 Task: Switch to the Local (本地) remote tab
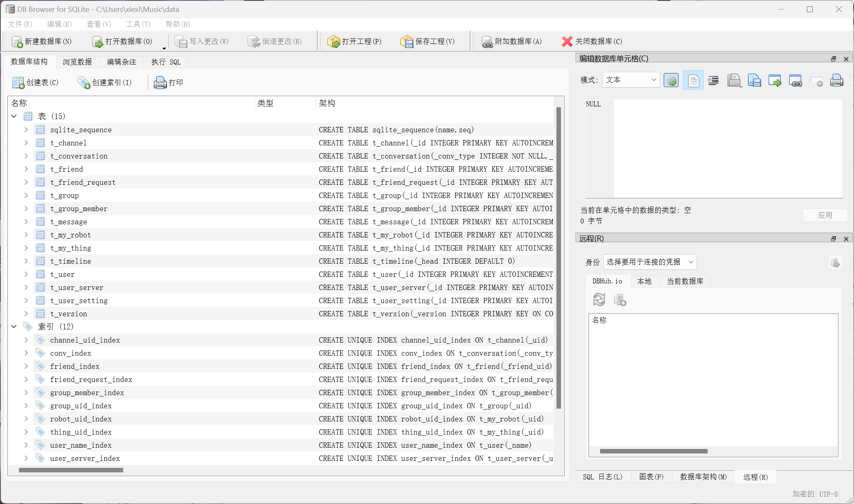pos(644,281)
